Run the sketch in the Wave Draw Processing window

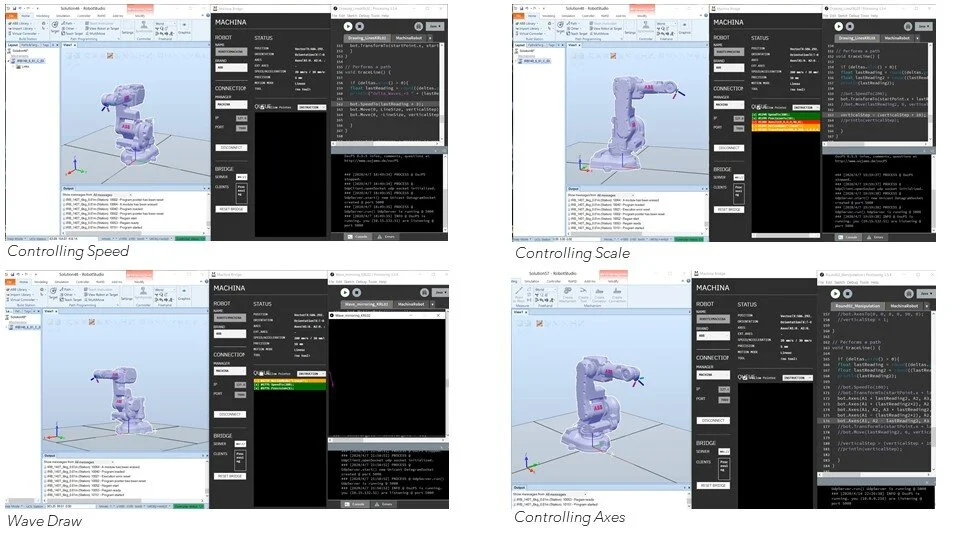(x=345, y=293)
